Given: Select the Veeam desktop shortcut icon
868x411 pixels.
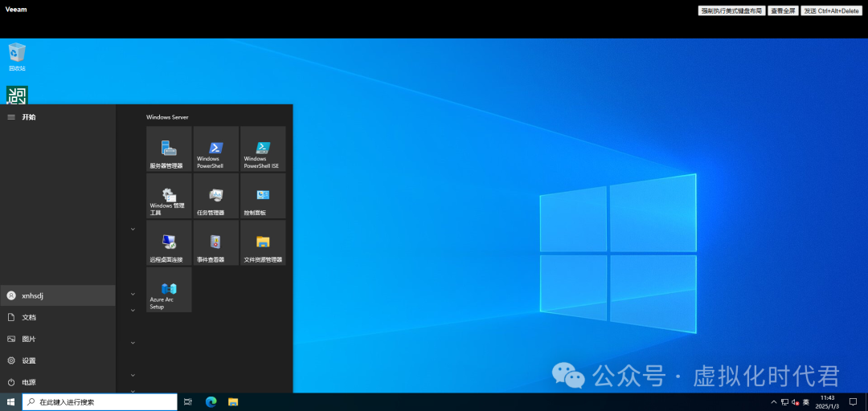Looking at the screenshot, I should click(17, 95).
